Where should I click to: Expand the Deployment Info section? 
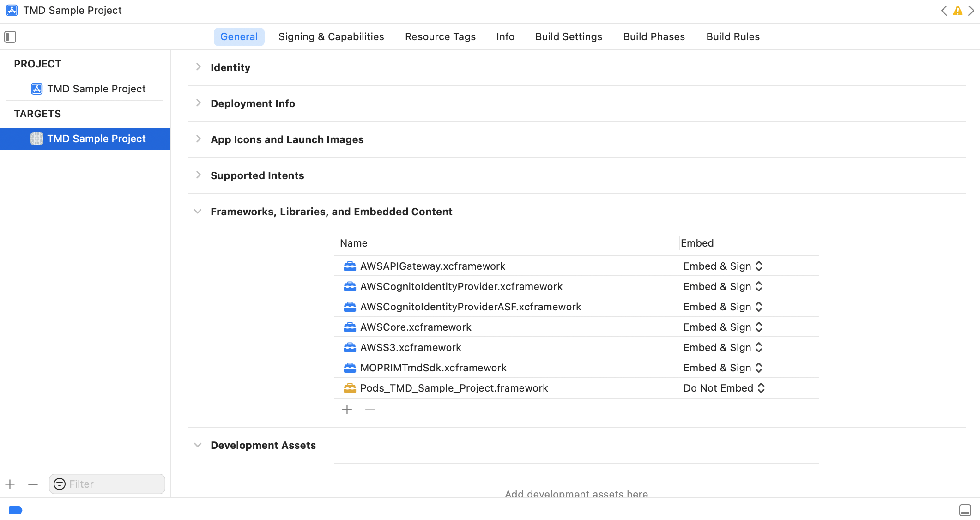click(x=198, y=103)
